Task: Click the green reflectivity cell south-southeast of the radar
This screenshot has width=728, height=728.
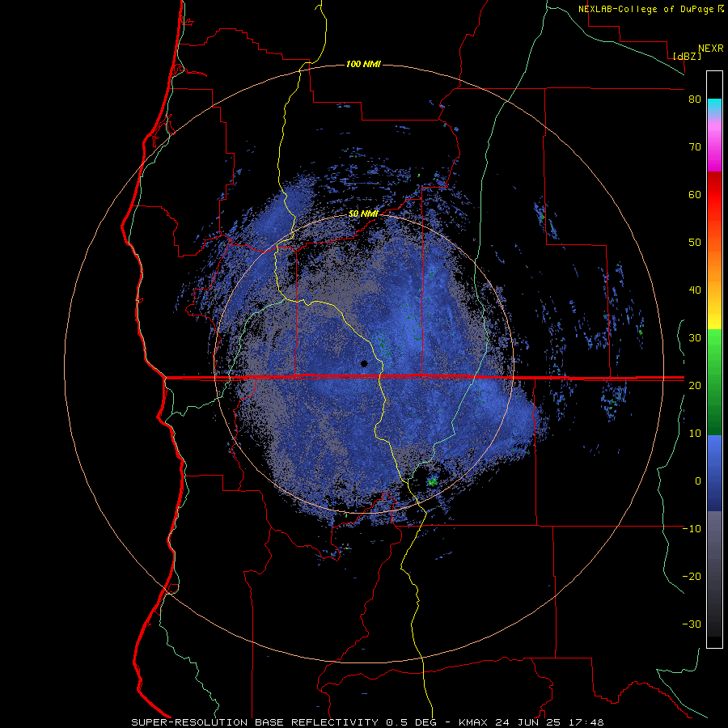Action: [433, 482]
